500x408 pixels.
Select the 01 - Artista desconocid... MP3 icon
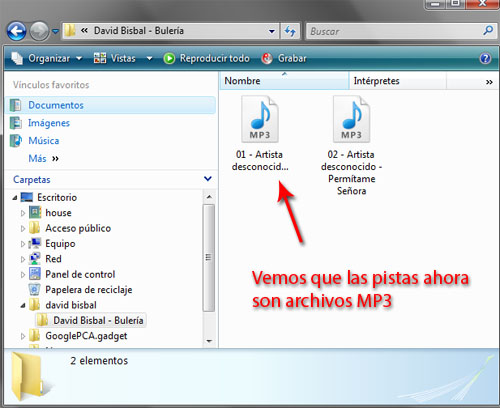pos(260,119)
